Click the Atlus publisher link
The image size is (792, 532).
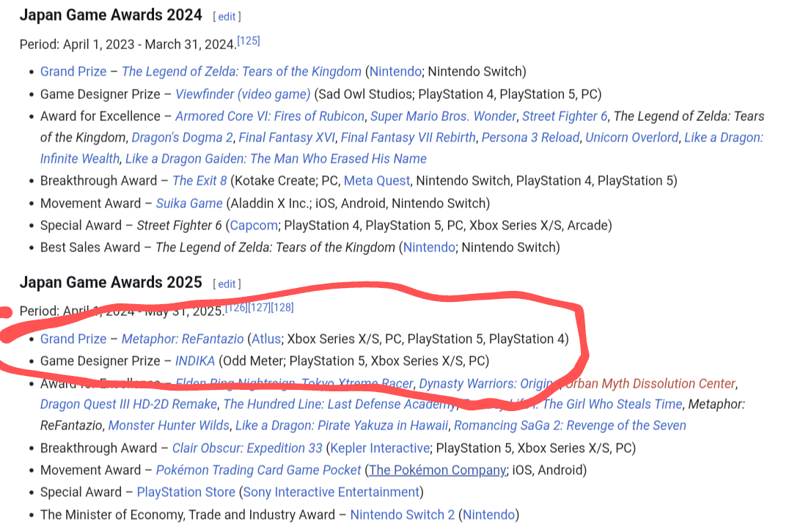[x=266, y=339]
